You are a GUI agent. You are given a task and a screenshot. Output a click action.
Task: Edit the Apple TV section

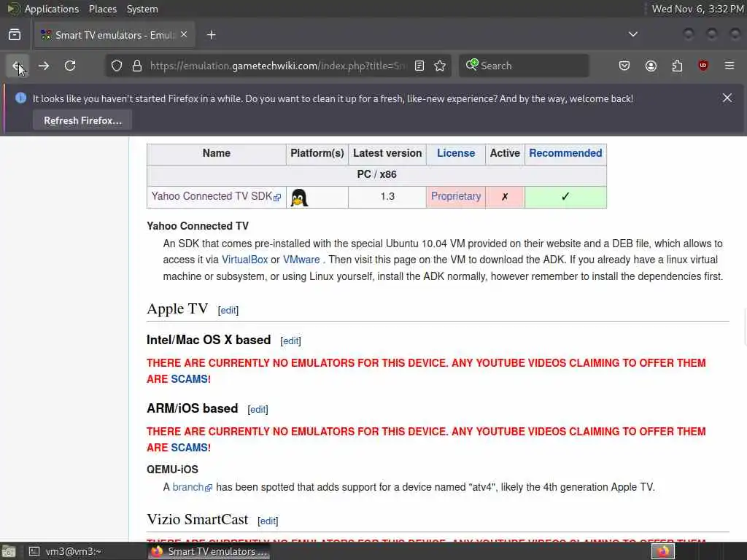click(x=228, y=311)
